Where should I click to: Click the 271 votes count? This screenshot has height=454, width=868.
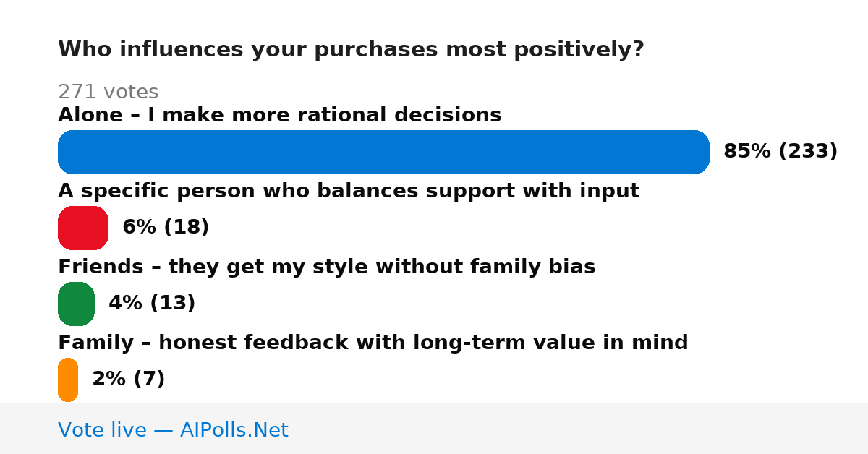coord(108,92)
